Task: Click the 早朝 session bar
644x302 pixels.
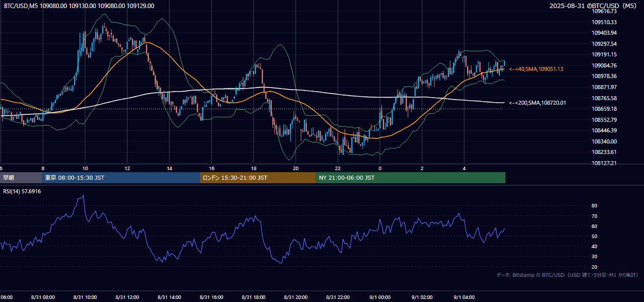Action: pyautogui.click(x=21, y=178)
